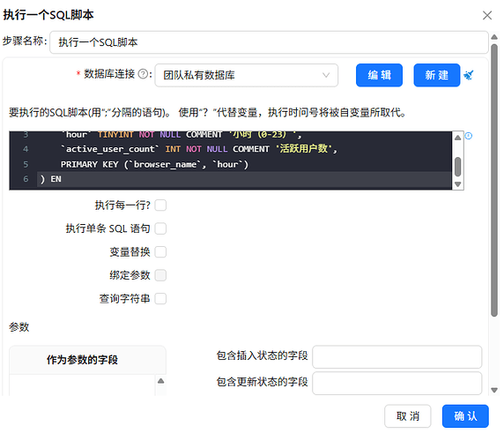
Task: Click the 编辑 button
Action: (379, 75)
